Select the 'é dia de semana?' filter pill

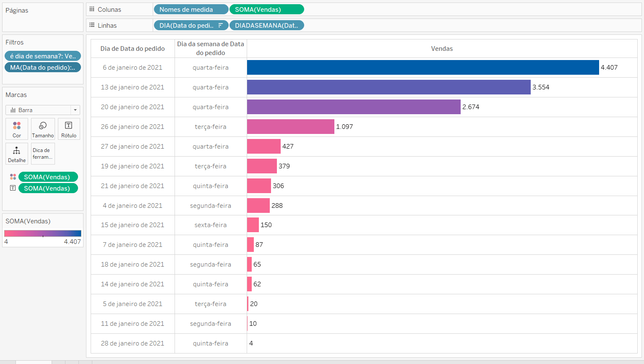click(x=43, y=56)
